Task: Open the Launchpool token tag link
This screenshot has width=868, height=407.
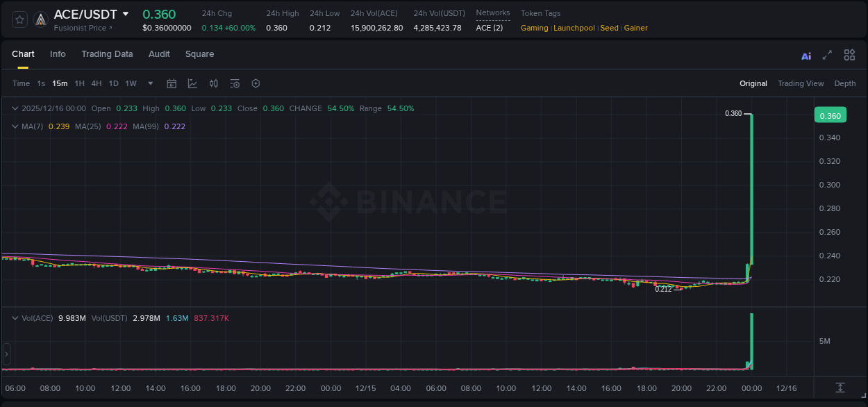Action: pos(574,28)
